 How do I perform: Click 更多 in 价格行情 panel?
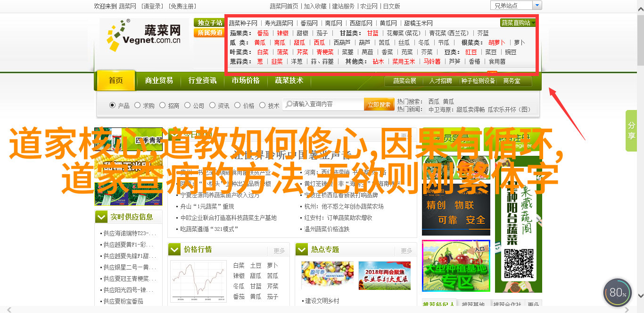pos(279,251)
